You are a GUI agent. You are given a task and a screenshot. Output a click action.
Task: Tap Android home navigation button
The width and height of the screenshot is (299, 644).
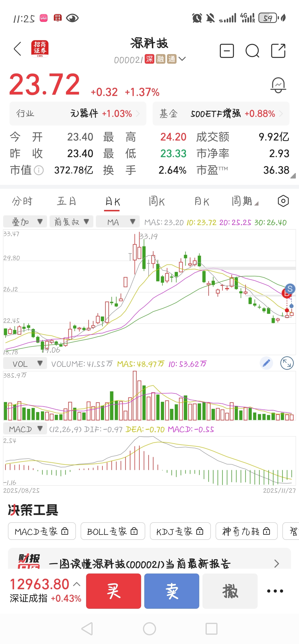click(x=149, y=629)
